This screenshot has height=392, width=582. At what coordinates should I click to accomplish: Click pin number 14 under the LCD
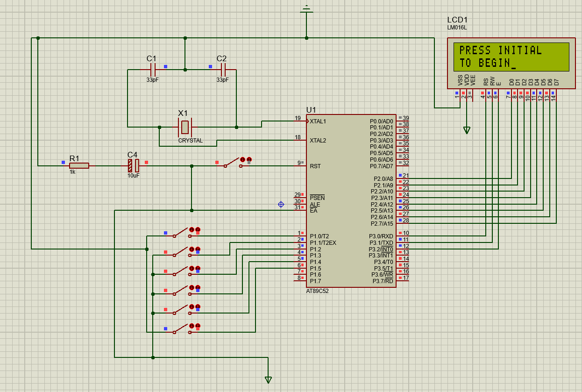[553, 98]
